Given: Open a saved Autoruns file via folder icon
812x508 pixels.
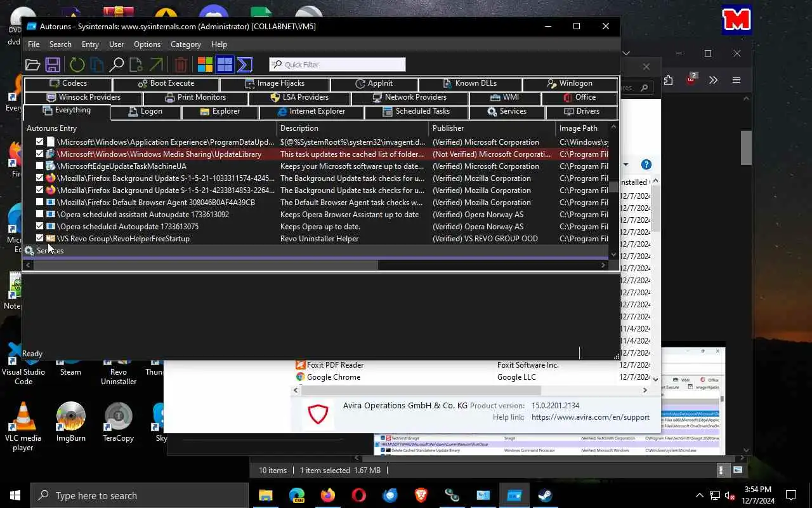Looking at the screenshot, I should click(33, 65).
